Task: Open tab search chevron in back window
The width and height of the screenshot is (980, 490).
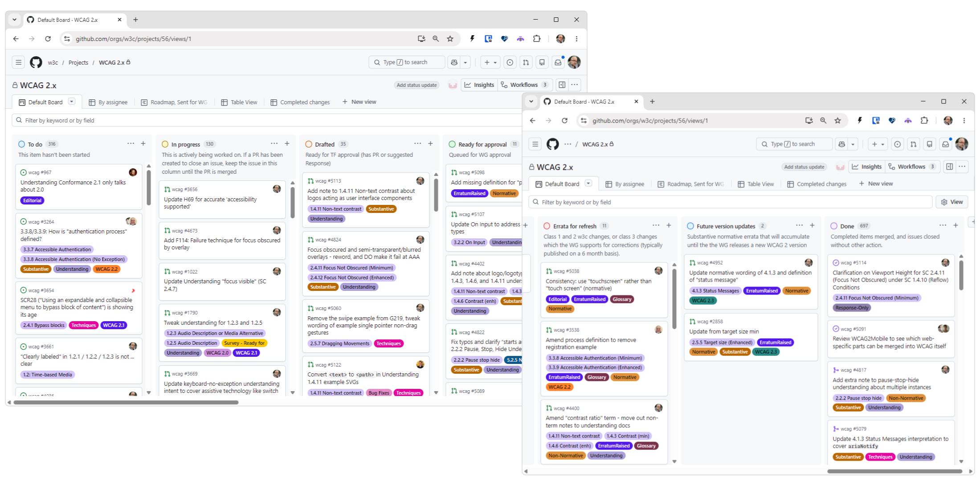Action: [x=15, y=20]
